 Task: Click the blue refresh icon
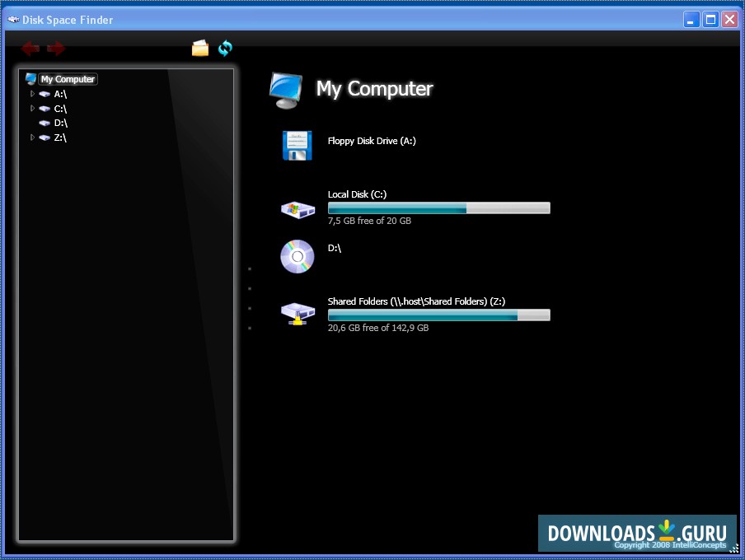point(225,48)
